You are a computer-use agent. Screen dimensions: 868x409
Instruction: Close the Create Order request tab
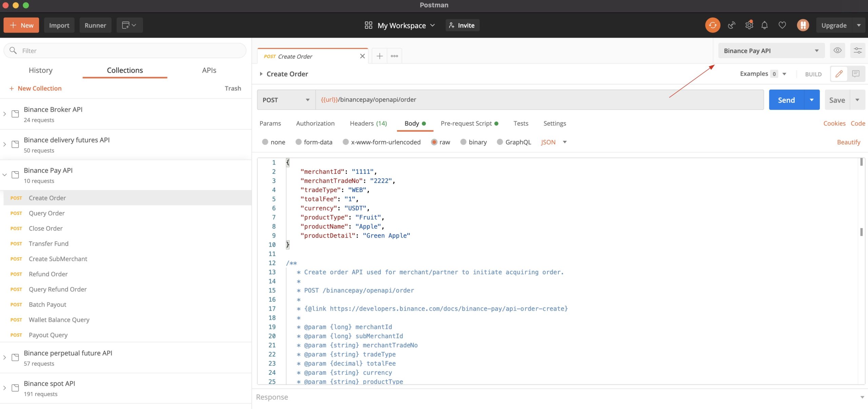pyautogui.click(x=362, y=56)
